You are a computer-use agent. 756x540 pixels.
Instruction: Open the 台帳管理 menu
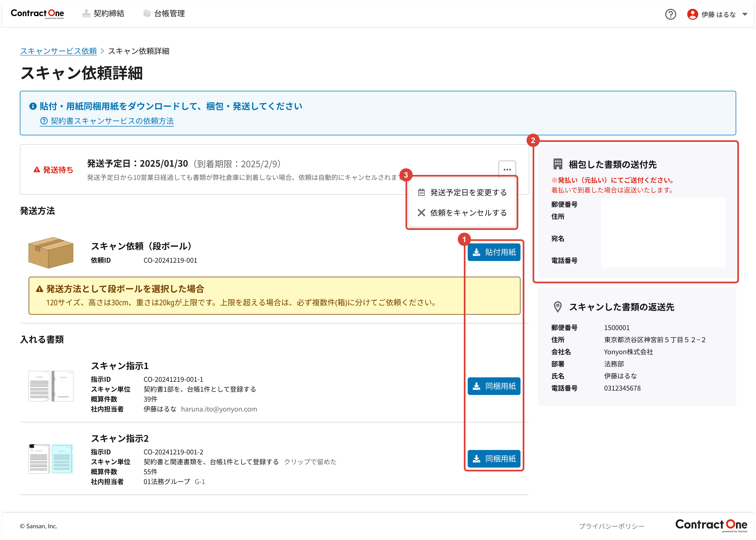tap(164, 14)
